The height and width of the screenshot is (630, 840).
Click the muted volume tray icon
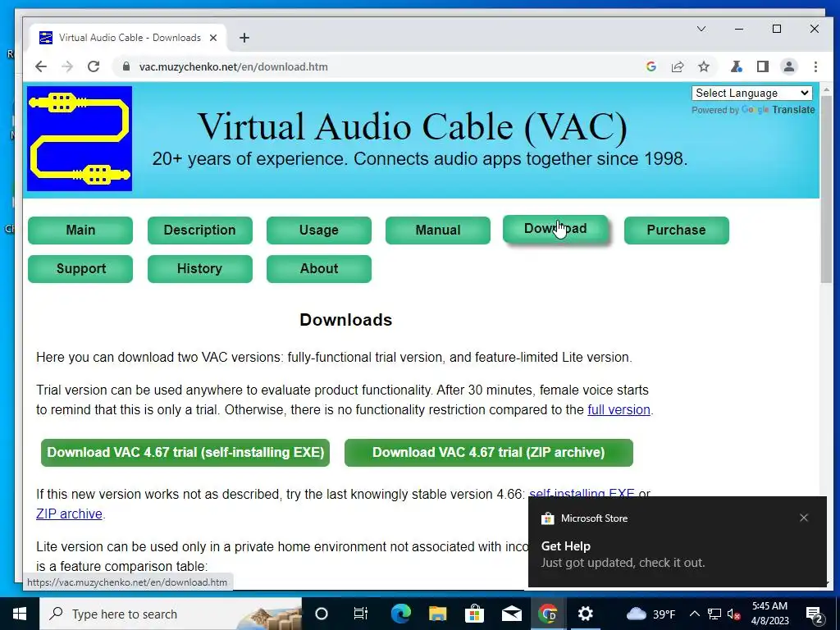pos(734,614)
